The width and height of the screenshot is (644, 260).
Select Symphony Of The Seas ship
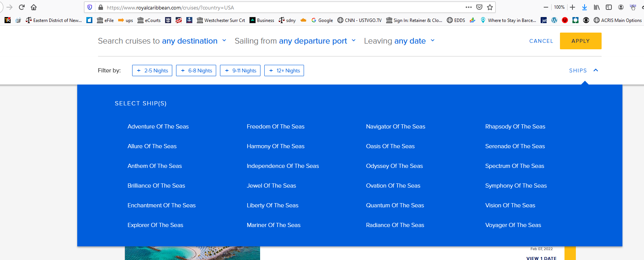[x=516, y=186]
